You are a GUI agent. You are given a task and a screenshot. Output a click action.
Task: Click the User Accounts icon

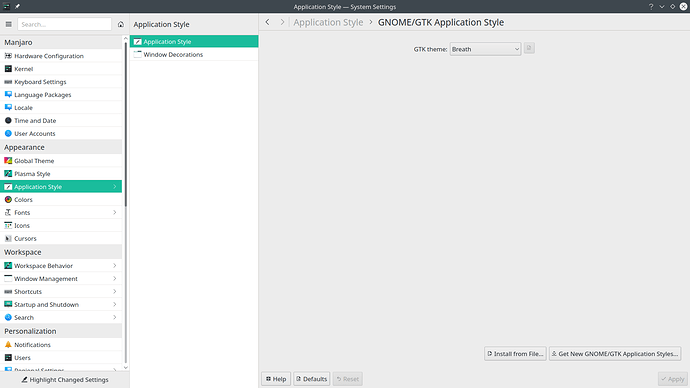8,133
